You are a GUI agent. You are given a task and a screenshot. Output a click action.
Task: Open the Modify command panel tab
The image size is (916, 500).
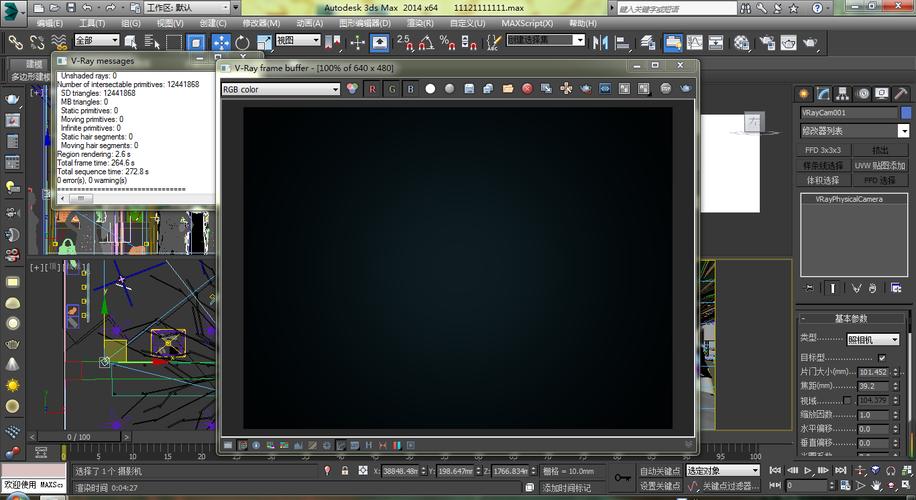click(824, 93)
